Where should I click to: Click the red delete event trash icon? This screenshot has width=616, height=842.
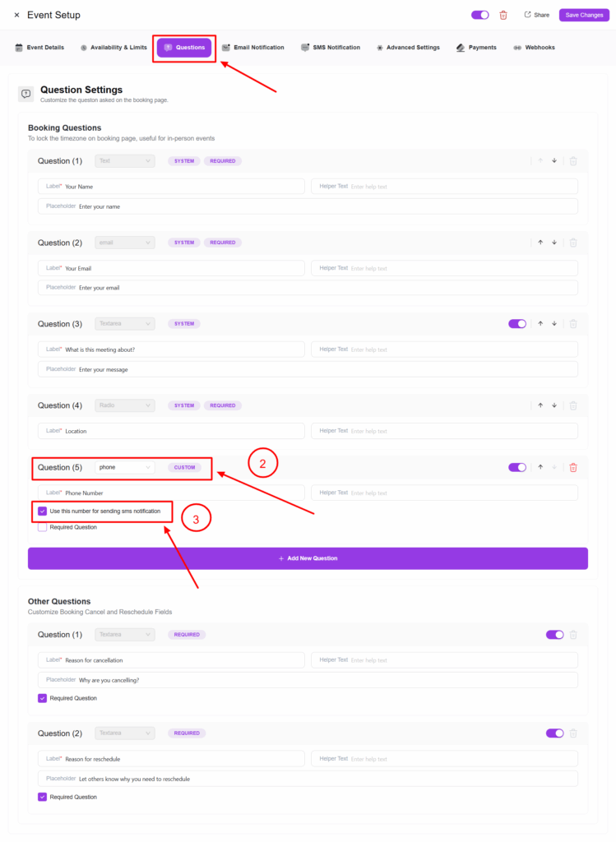click(x=503, y=15)
